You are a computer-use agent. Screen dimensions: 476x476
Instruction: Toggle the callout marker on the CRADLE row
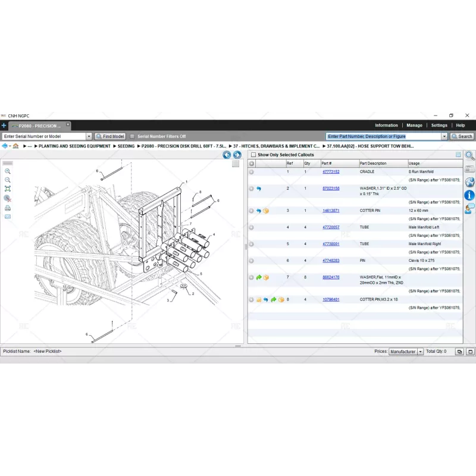pos(250,171)
